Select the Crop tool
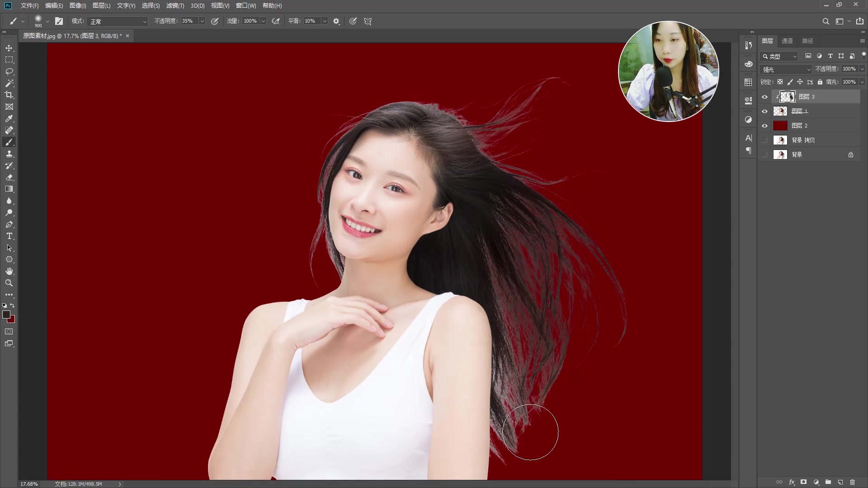 coord(9,95)
